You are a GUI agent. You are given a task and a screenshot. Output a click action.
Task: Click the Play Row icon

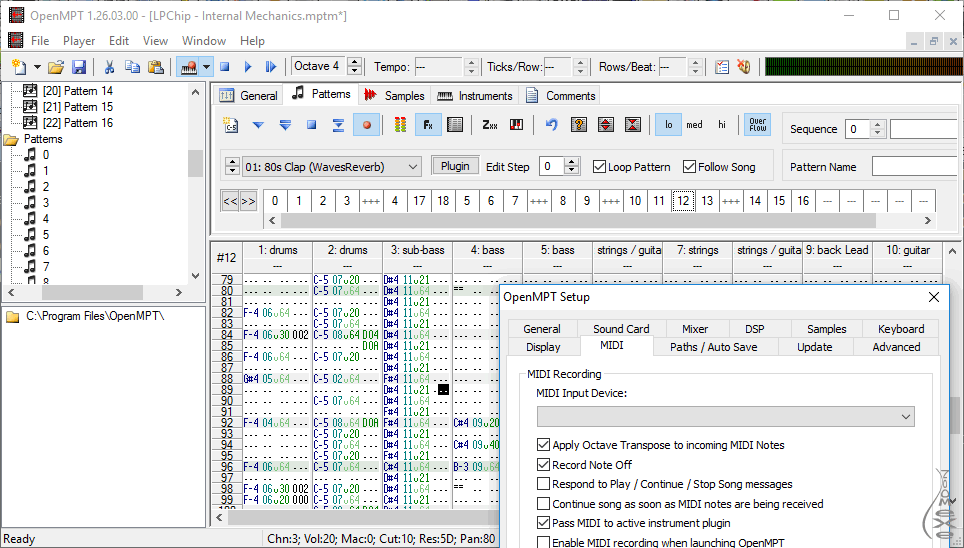[338, 125]
